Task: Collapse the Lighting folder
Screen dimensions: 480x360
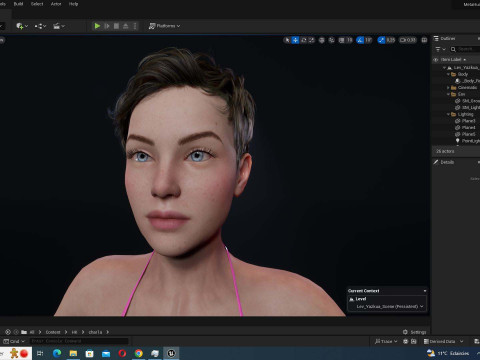Action: coord(448,114)
